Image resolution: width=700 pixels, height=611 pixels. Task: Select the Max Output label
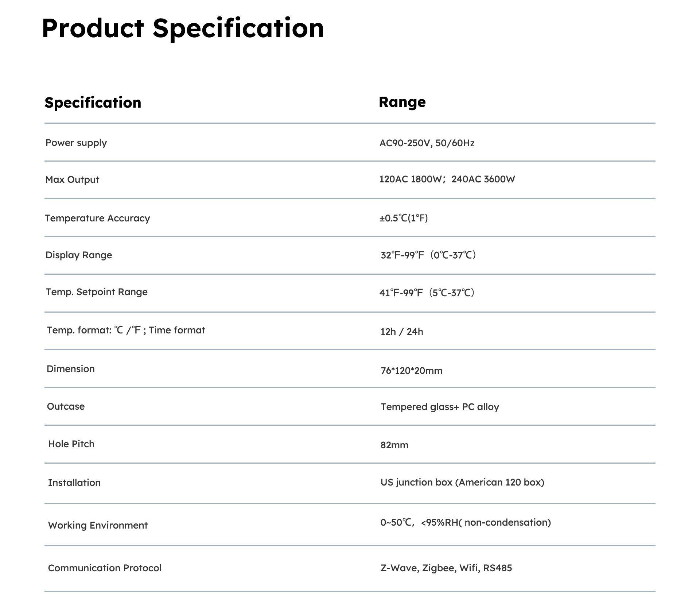point(72,179)
